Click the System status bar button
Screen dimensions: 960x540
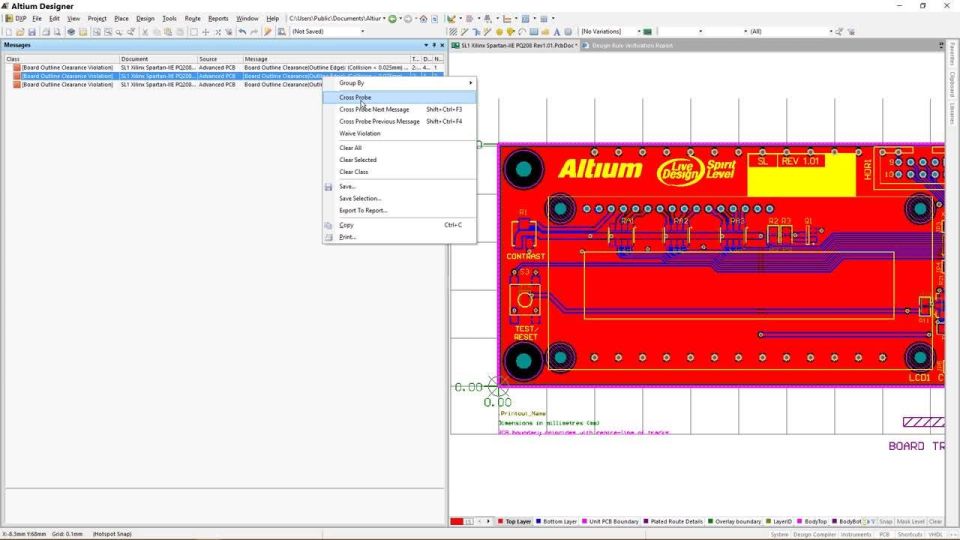pyautogui.click(x=779, y=534)
